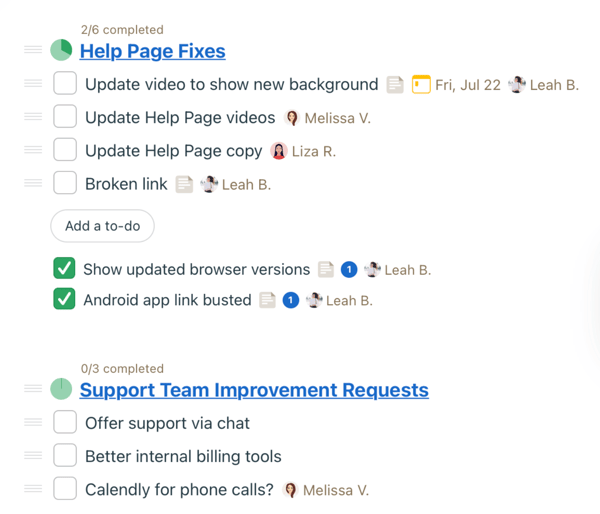Click comment count badge on Android app link busted
The image size is (600, 514).
click(x=291, y=300)
